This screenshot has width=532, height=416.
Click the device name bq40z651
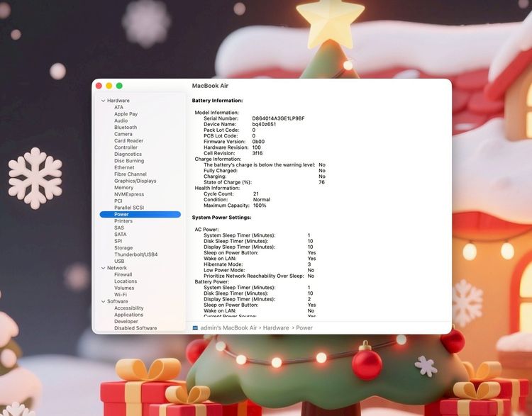point(264,124)
